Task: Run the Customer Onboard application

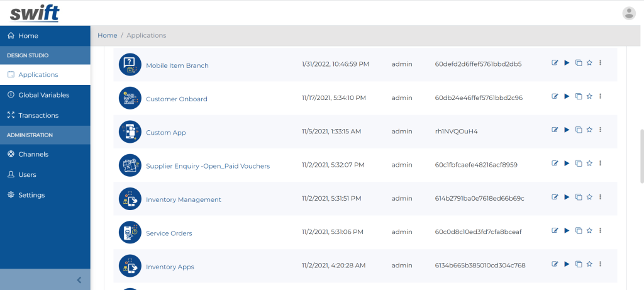Action: point(567,96)
